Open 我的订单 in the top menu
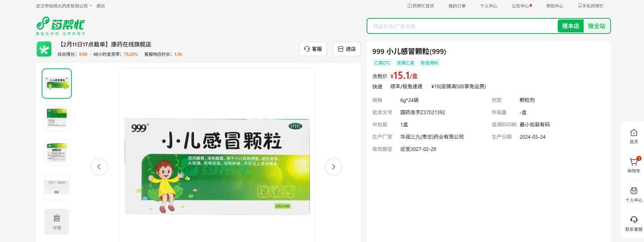644x242 pixels. point(457,6)
